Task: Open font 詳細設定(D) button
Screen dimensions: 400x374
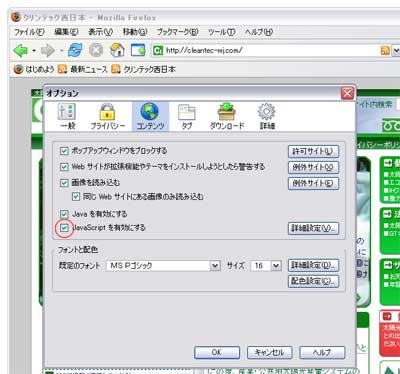Action: coord(313,265)
